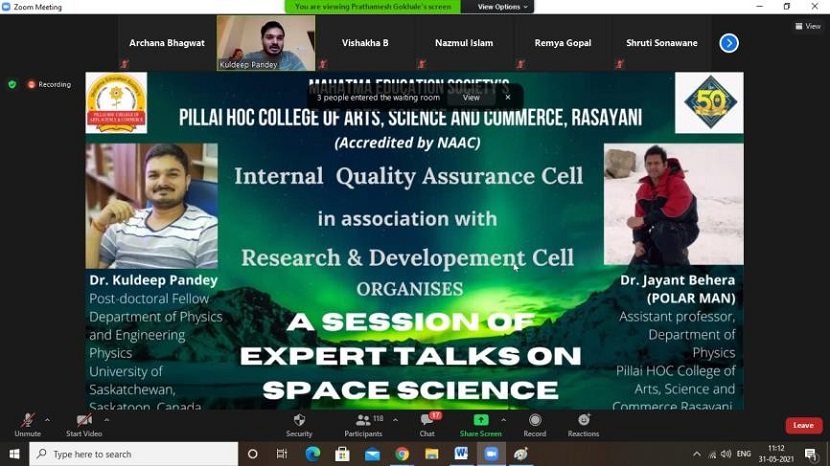This screenshot has width=830, height=466.
Task: Open the Security options
Action: pos(299,423)
